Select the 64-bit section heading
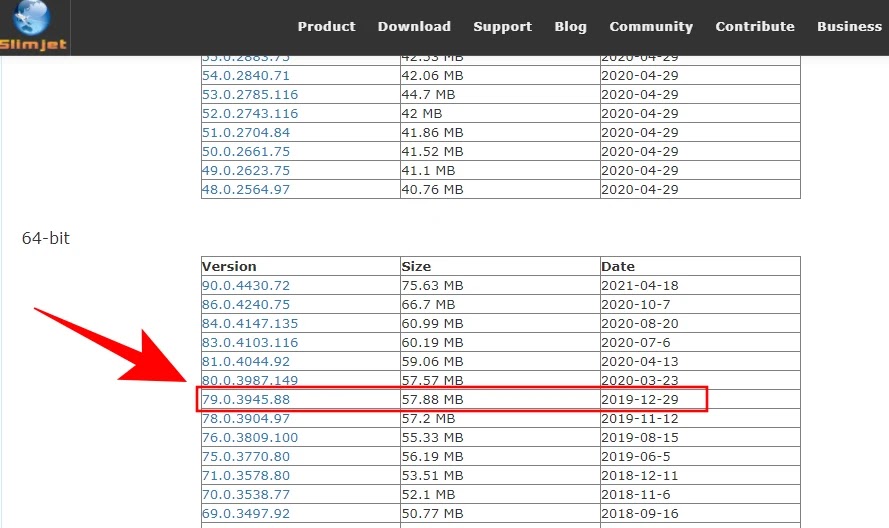 pyautogui.click(x=45, y=238)
